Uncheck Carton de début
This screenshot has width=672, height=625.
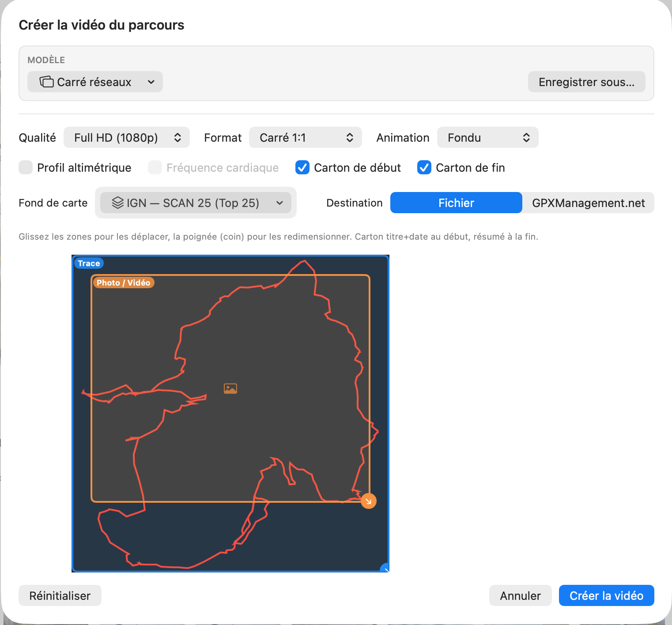tap(302, 168)
